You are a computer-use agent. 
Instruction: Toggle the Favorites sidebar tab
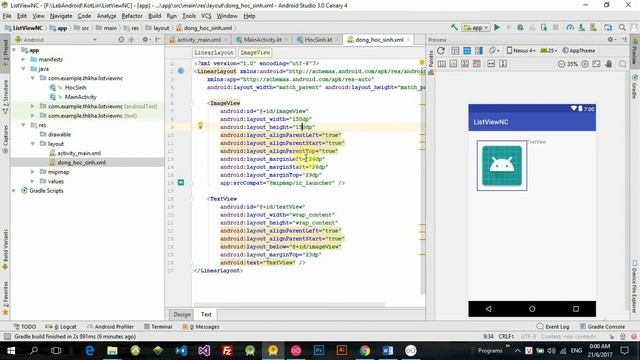pyautogui.click(x=5, y=298)
